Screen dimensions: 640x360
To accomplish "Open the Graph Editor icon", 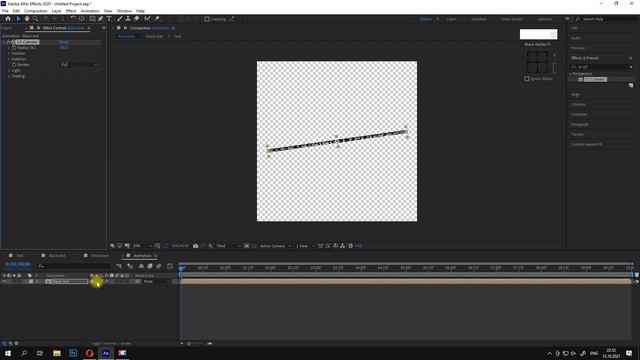I will point(170,266).
